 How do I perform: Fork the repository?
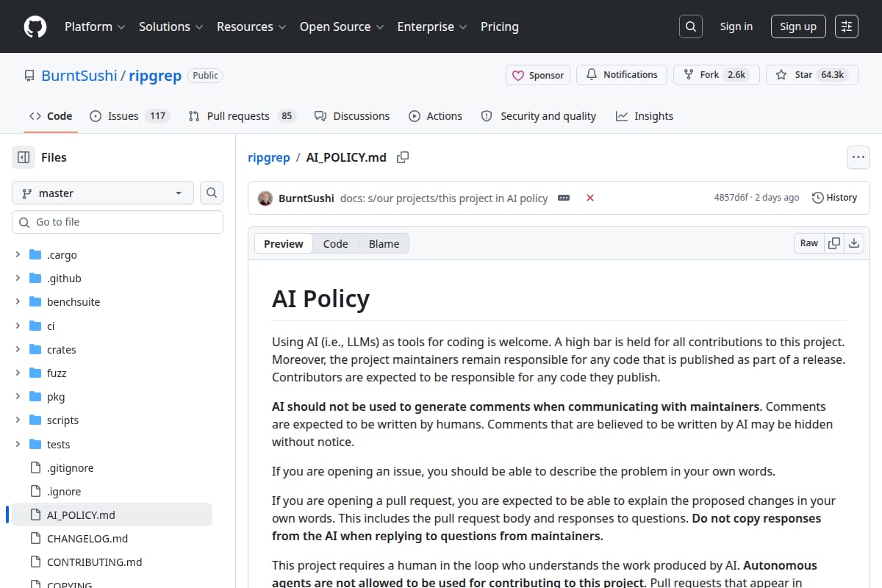click(716, 75)
